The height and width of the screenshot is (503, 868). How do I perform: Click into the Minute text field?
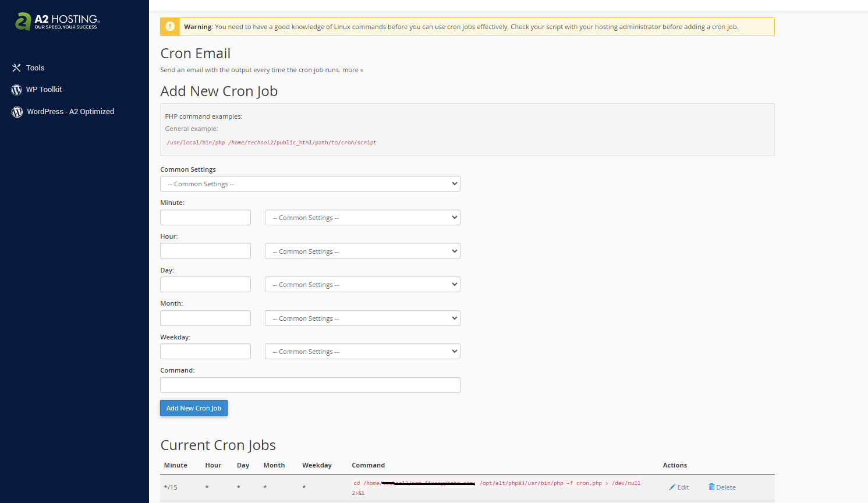click(205, 218)
